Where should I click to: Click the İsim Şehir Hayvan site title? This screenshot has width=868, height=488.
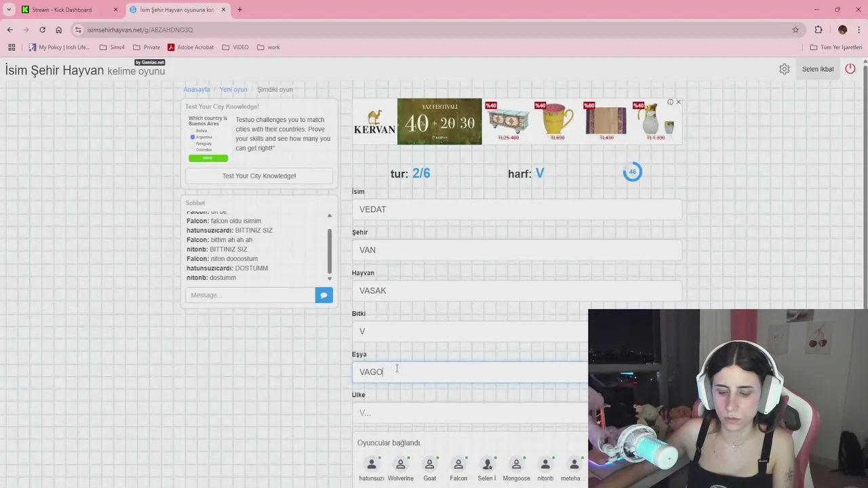click(x=54, y=70)
